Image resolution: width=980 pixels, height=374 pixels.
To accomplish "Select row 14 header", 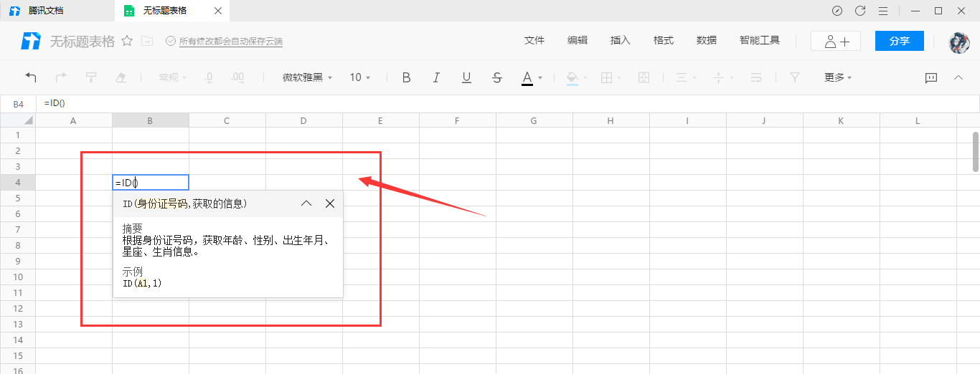I will pos(18,340).
